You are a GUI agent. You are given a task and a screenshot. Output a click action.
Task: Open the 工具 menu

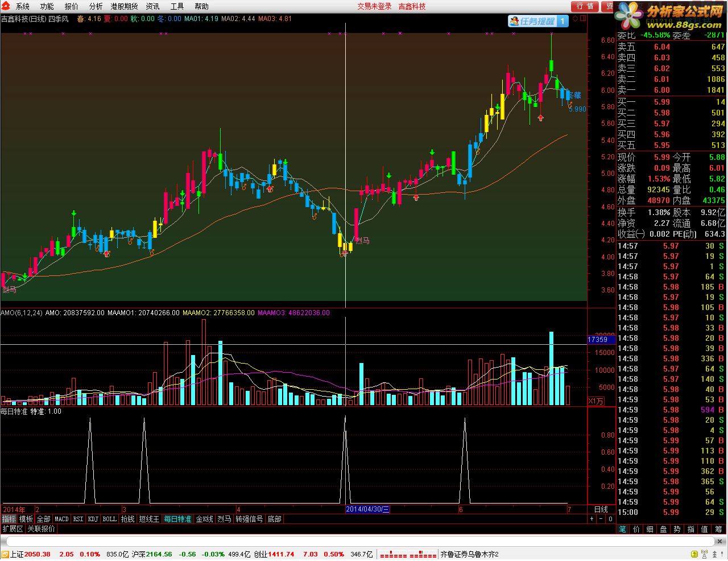coord(177,6)
